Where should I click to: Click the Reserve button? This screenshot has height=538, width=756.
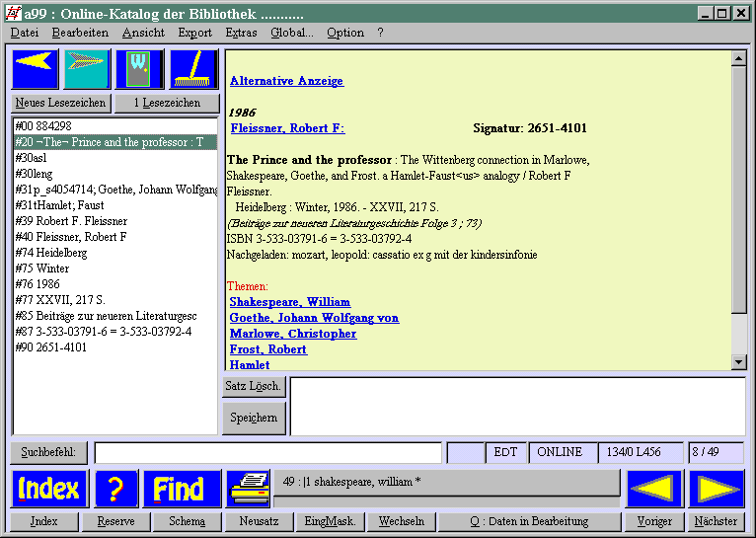tap(115, 521)
